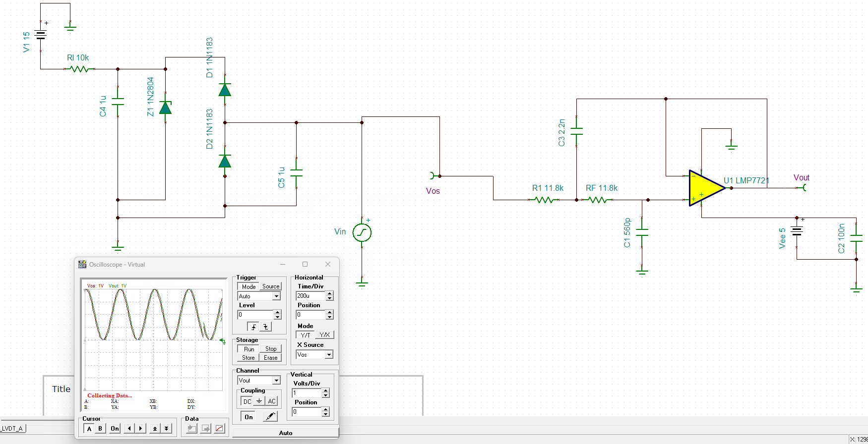
Task: Select the C3 2.2n capacitor
Action: [576, 131]
